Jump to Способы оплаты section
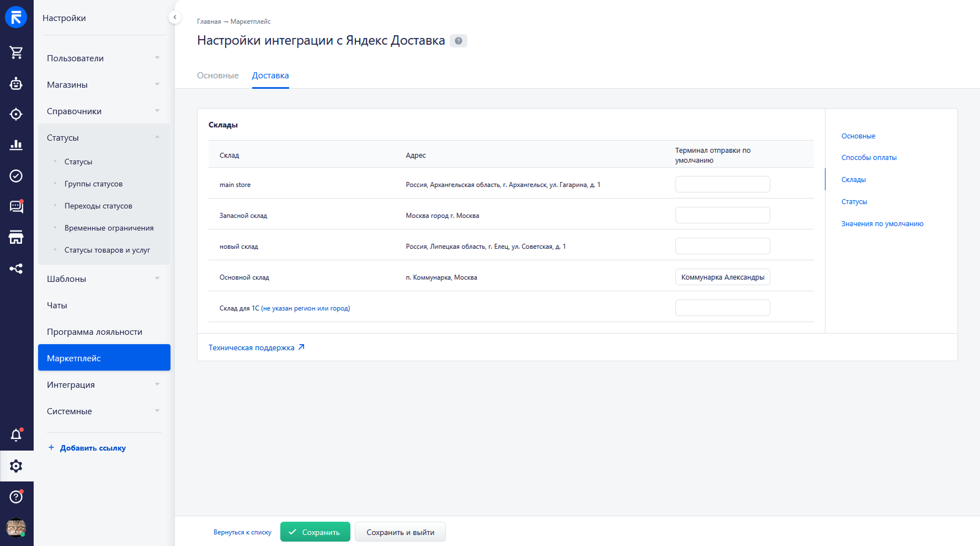Viewport: 980px width, 546px height. (x=869, y=158)
